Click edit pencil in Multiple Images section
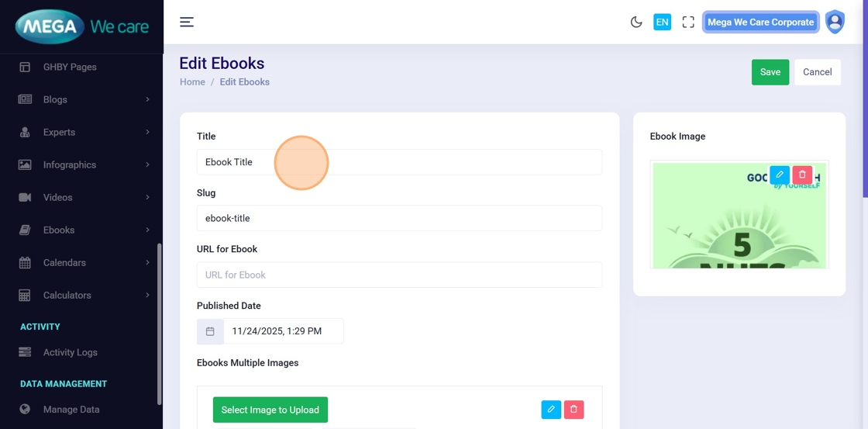 tap(551, 410)
